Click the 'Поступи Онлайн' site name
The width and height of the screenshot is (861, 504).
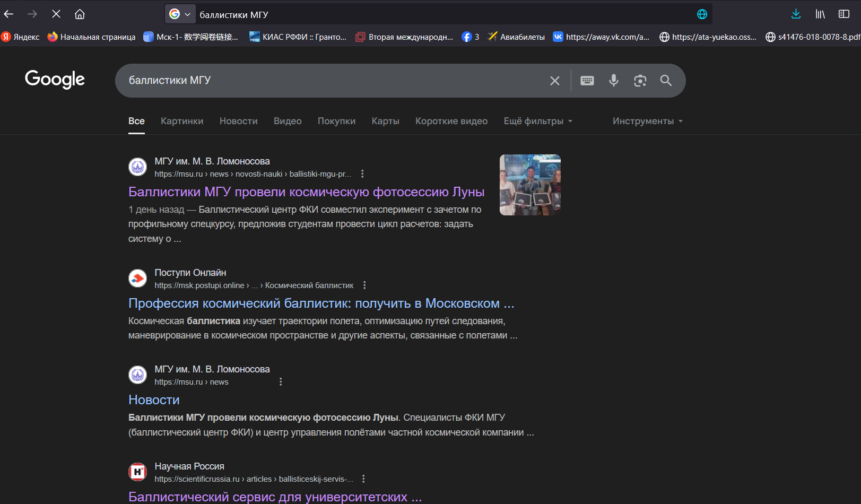point(190,272)
